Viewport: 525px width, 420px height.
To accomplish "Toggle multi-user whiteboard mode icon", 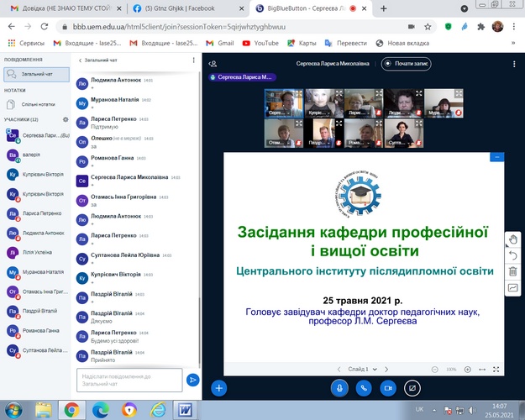I will (x=512, y=287).
